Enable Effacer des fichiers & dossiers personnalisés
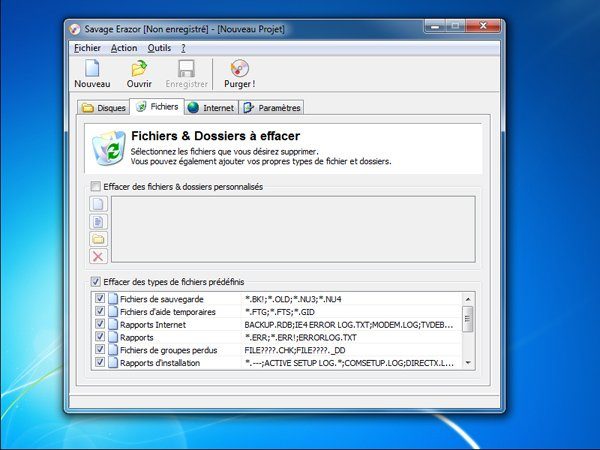600x450 pixels. point(95,186)
